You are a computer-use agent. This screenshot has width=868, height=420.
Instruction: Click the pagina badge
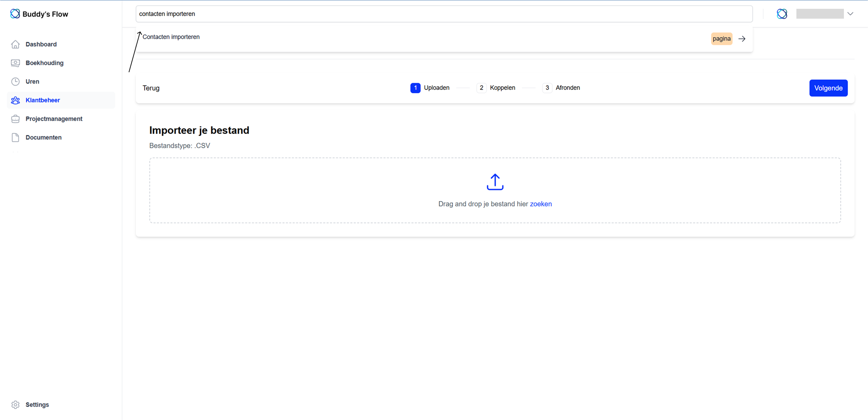point(721,39)
